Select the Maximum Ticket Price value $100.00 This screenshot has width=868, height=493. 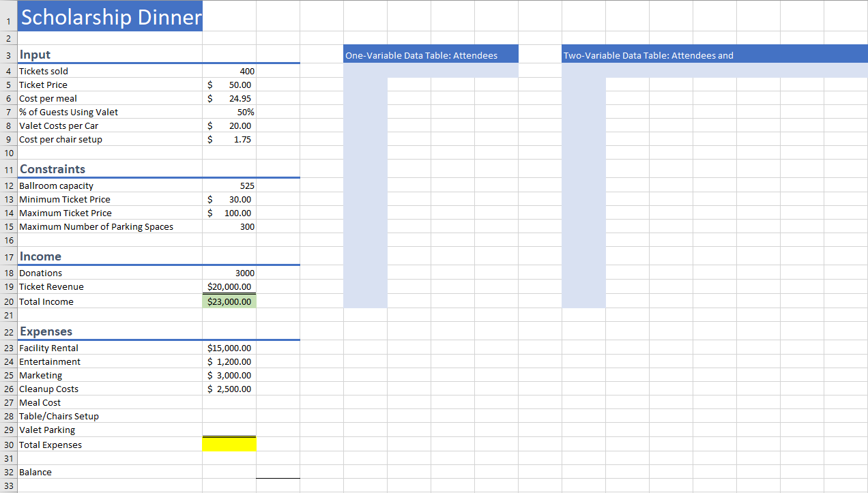pos(229,213)
